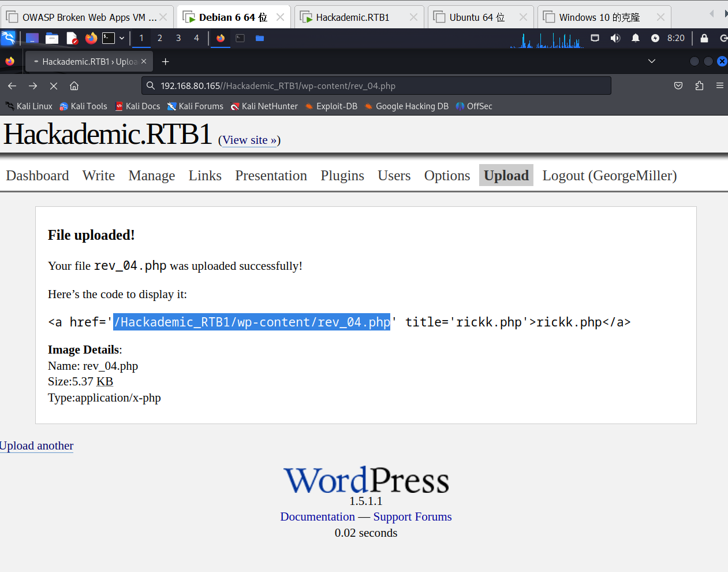The image size is (728, 572).
Task: Launch Firefox from the panel launcher
Action: coord(91,38)
